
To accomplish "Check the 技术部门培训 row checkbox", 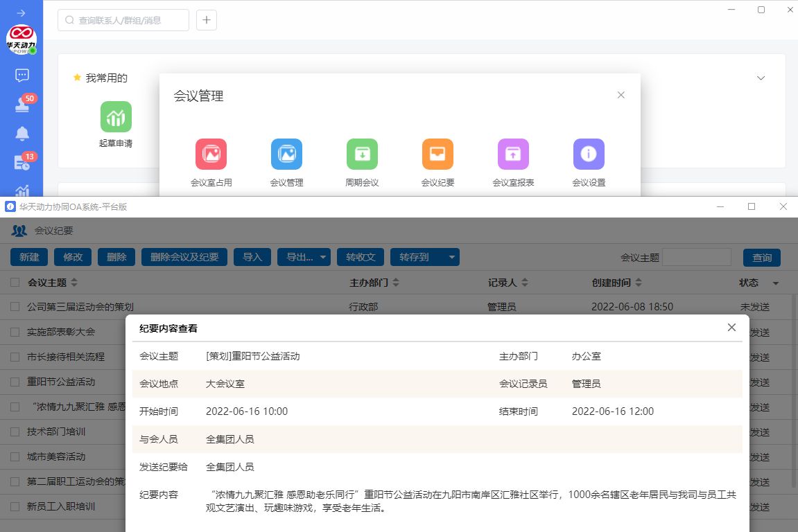I will [x=15, y=432].
